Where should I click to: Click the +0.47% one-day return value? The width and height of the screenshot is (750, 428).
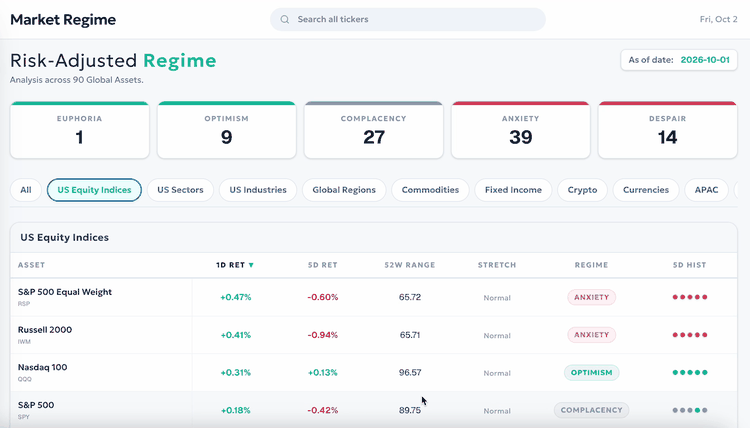click(235, 297)
